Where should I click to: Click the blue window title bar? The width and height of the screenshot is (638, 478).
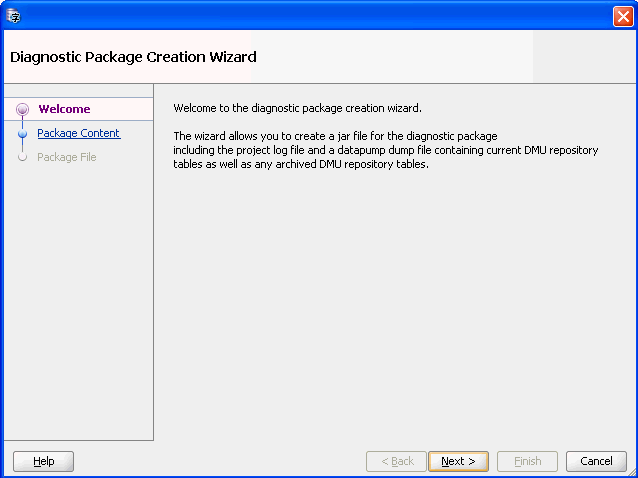[x=300, y=16]
